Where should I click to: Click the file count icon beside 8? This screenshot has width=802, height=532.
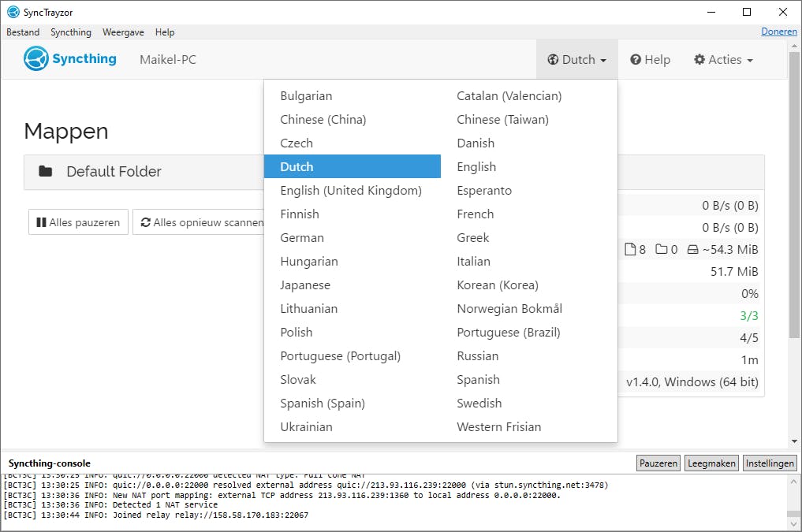[x=631, y=249]
